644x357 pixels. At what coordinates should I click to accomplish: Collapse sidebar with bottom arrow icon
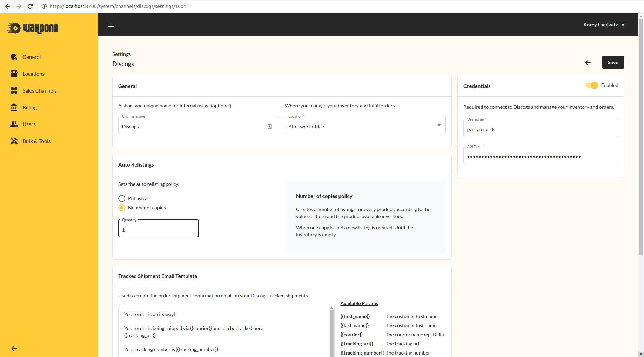pyautogui.click(x=14, y=348)
